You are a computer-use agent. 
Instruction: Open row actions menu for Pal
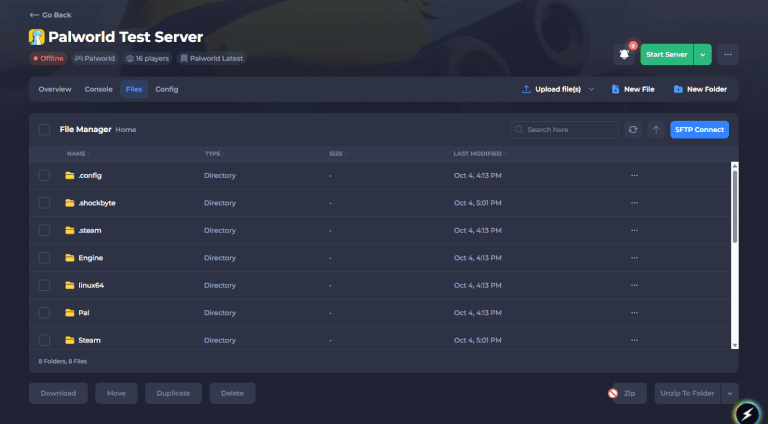click(634, 312)
